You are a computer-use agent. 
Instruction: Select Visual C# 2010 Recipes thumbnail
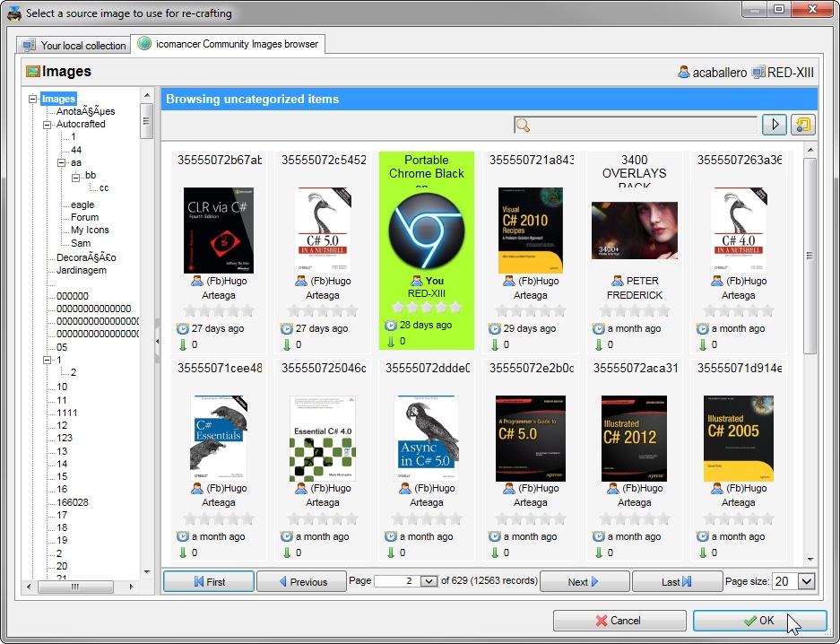(x=531, y=231)
